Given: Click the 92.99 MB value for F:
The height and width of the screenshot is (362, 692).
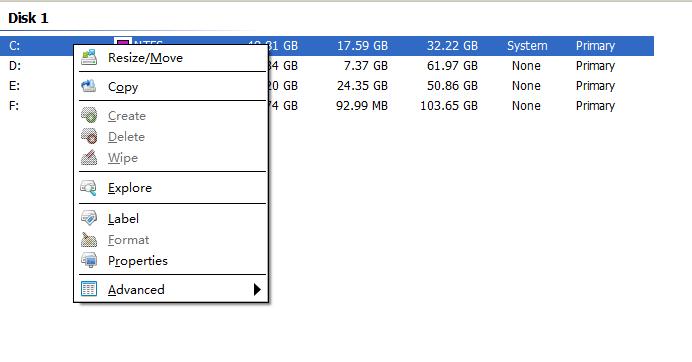Looking at the screenshot, I should (362, 106).
